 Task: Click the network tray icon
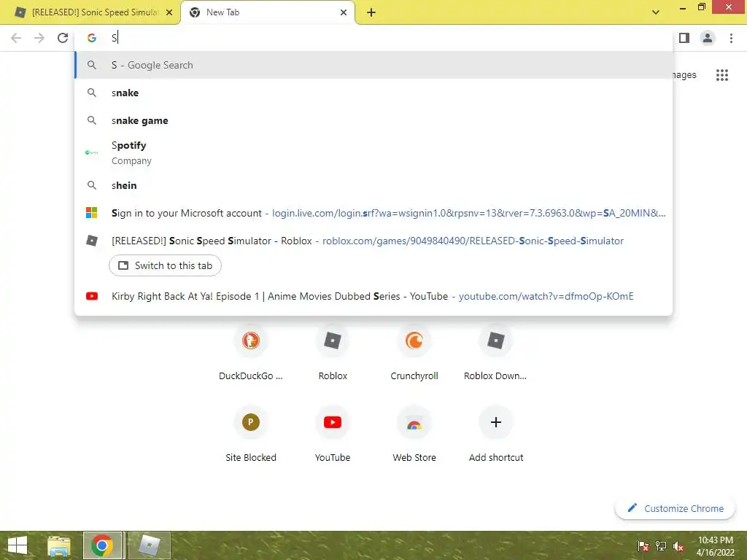pos(661,546)
